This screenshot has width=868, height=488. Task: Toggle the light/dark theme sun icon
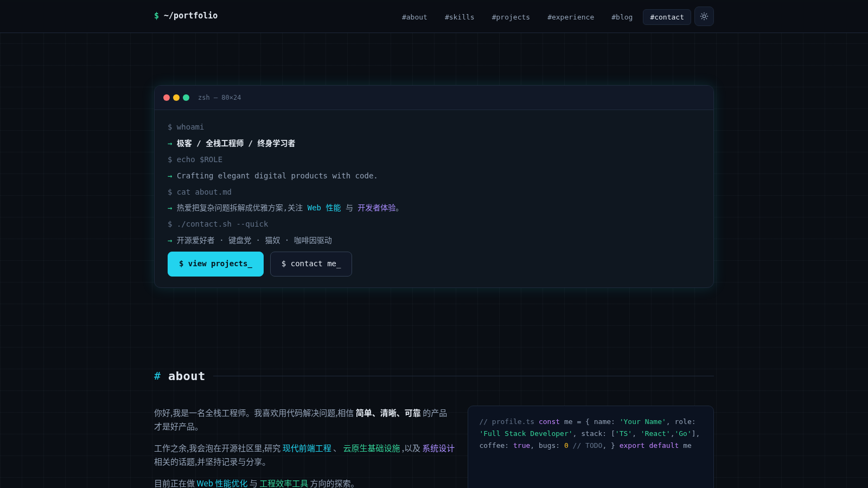(704, 16)
